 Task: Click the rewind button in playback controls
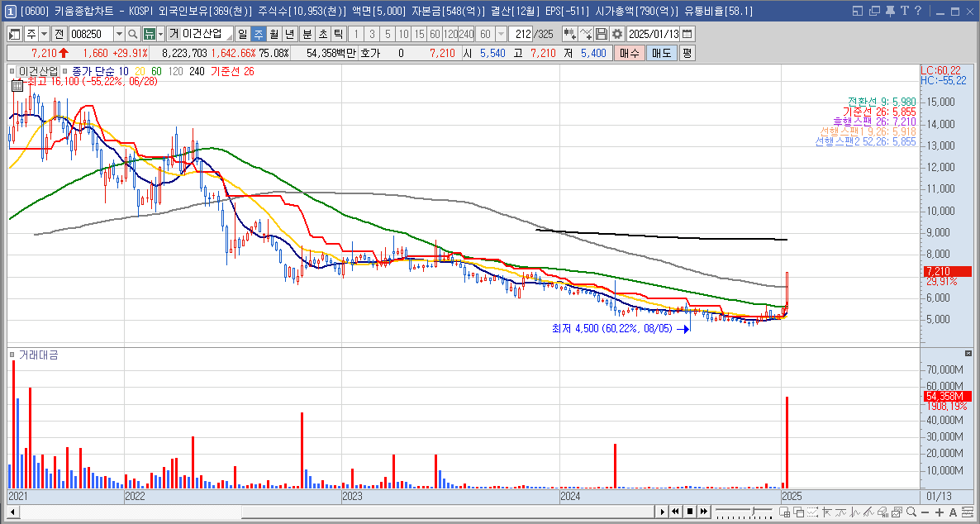tap(675, 512)
